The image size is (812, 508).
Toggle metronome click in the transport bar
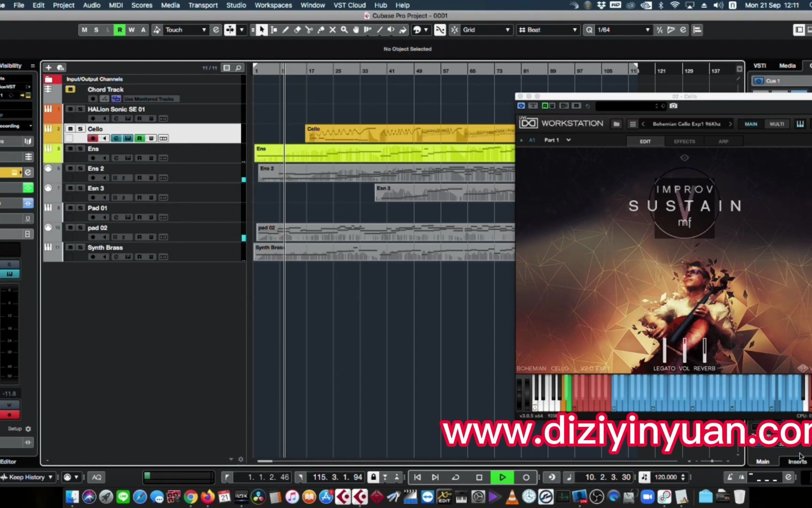(x=730, y=477)
